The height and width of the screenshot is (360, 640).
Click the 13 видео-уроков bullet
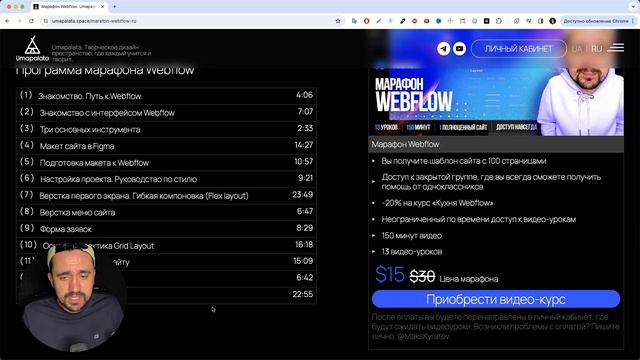tap(411, 251)
